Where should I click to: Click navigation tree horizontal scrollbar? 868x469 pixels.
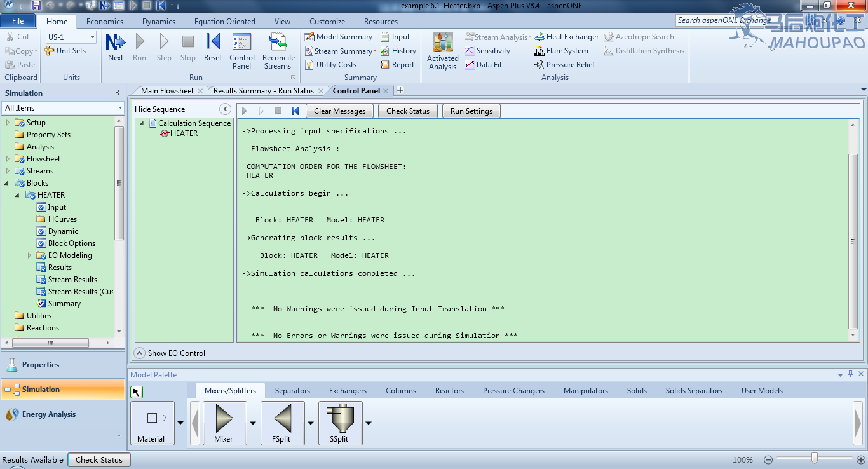(x=50, y=343)
